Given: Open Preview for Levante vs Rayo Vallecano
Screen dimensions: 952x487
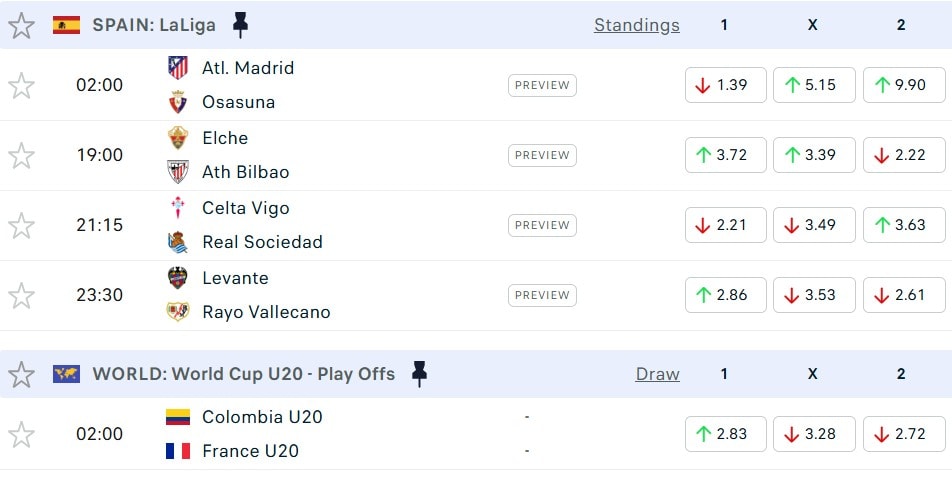Looking at the screenshot, I should coord(542,295).
